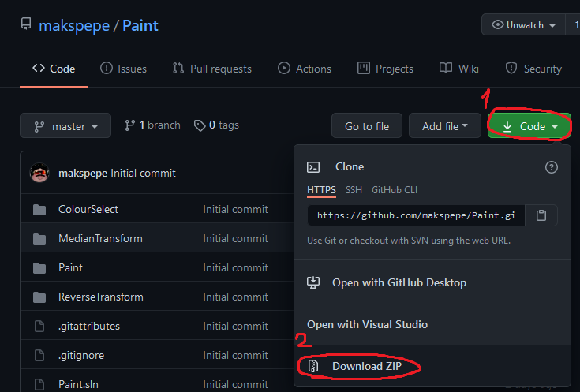Toggle the green Code dropdown button
The image size is (580, 392).
point(529,125)
